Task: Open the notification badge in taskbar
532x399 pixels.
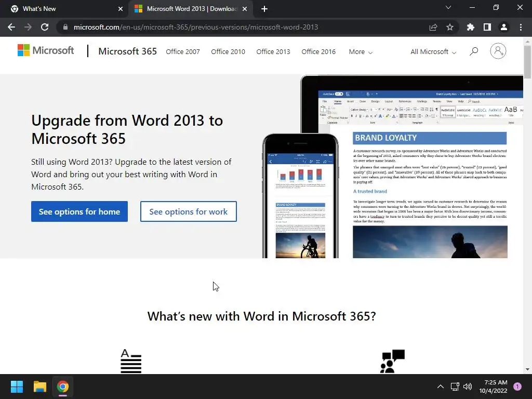Action: 517,387
